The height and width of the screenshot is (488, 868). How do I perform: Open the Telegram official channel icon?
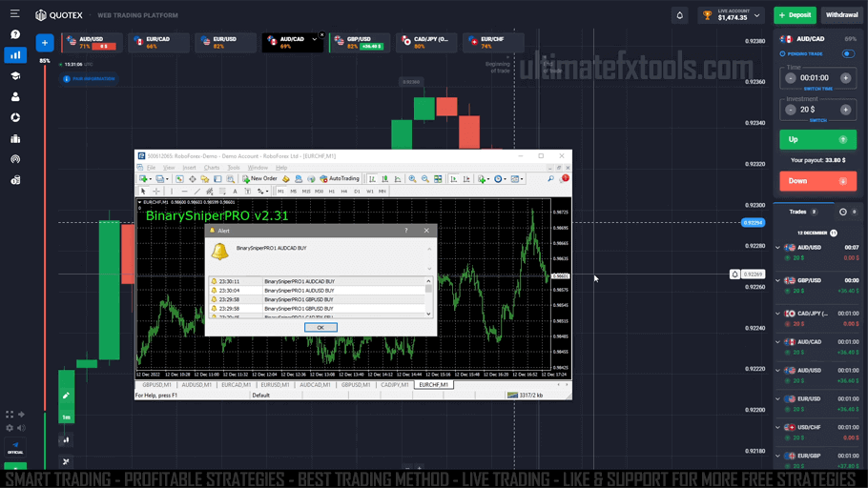(15, 447)
